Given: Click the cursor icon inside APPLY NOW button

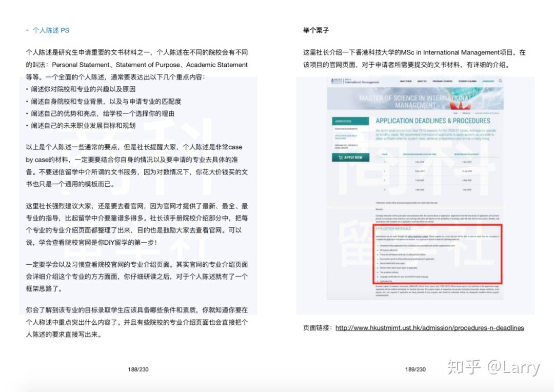Looking at the screenshot, I should click(341, 158).
